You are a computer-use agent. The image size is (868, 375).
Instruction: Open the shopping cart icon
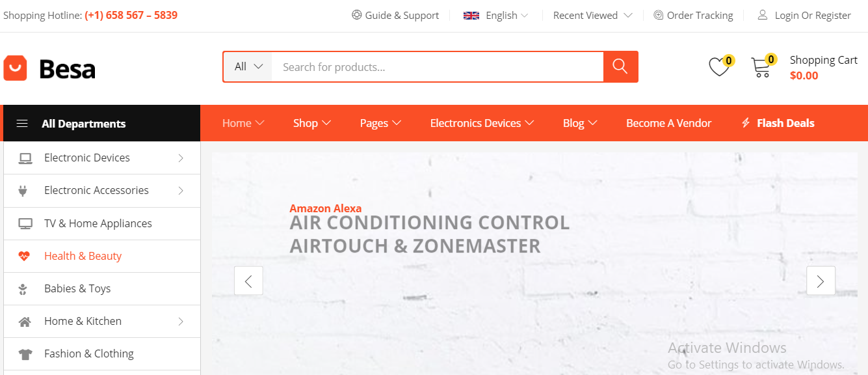coord(760,68)
